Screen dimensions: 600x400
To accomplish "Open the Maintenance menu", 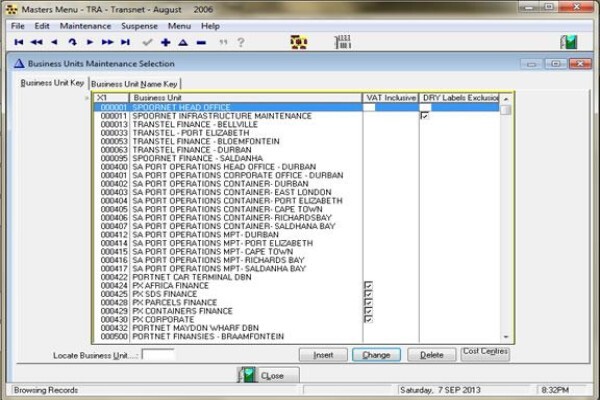I will tap(85, 26).
